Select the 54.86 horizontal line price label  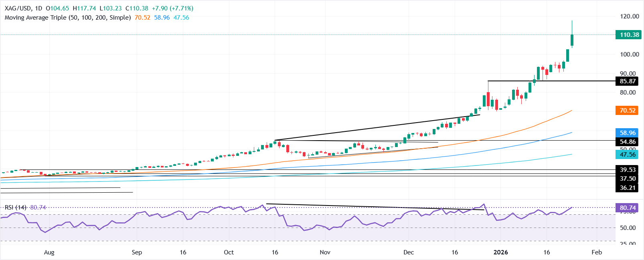click(628, 142)
